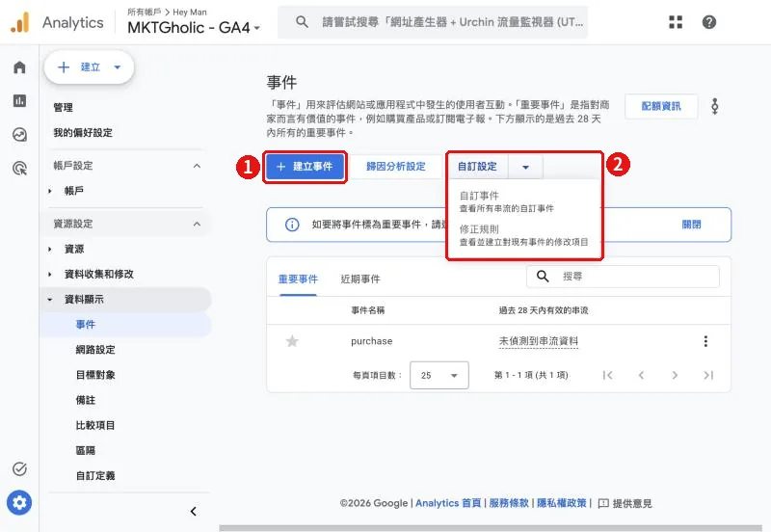This screenshot has width=771, height=532.
Task: Open the 建立 dropdown button
Action: 89,66
